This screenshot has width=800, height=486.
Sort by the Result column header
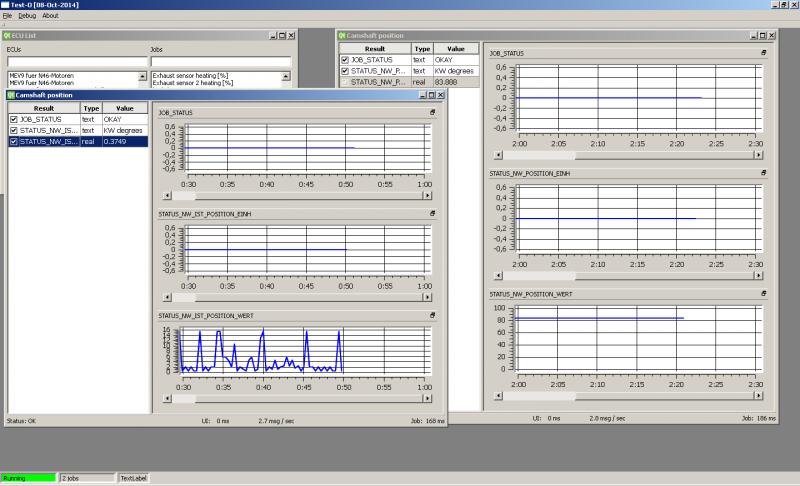point(43,107)
